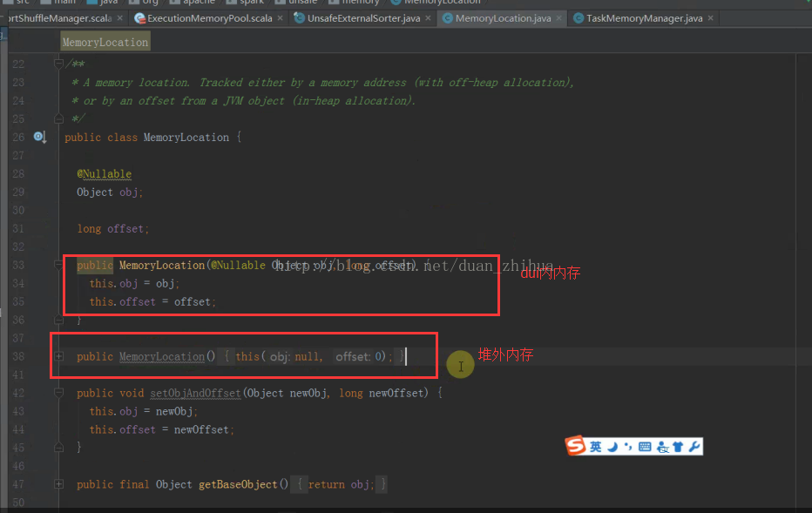Toggle the Sogou punctuation mode icon
Image resolution: width=812 pixels, height=513 pixels.
628,446
